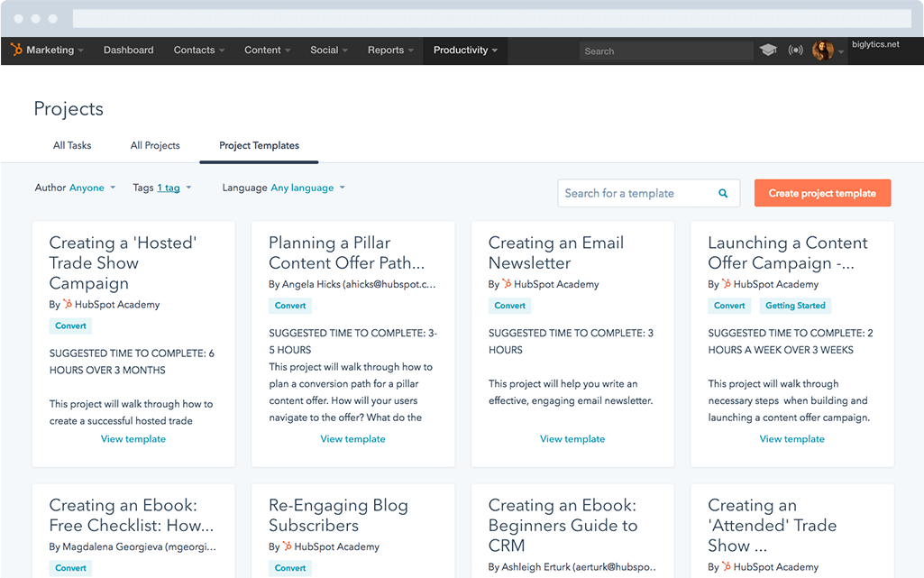The height and width of the screenshot is (578, 924).
Task: Click the magnifier icon in template search
Action: click(723, 193)
